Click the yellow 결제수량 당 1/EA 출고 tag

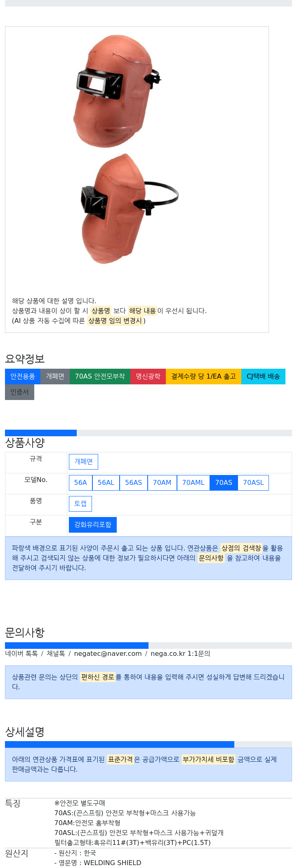point(203,377)
